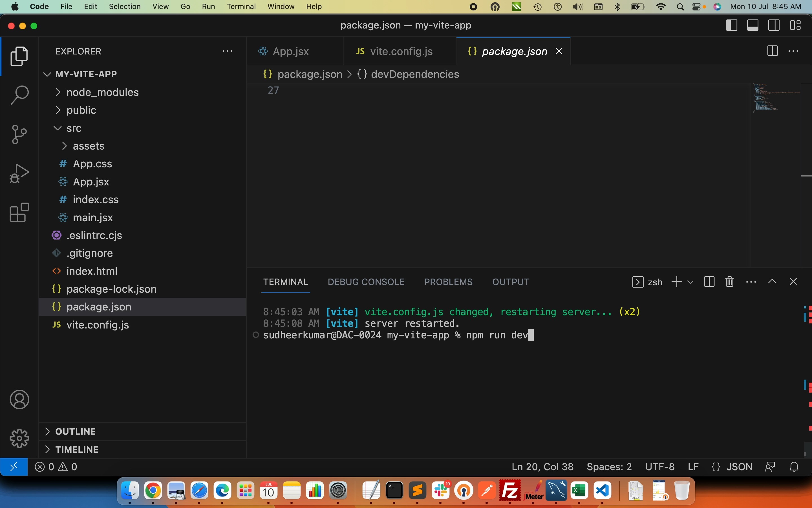Screen dimensions: 812x508
Task: Open the Manage gear settings icon
Action: 19,439
